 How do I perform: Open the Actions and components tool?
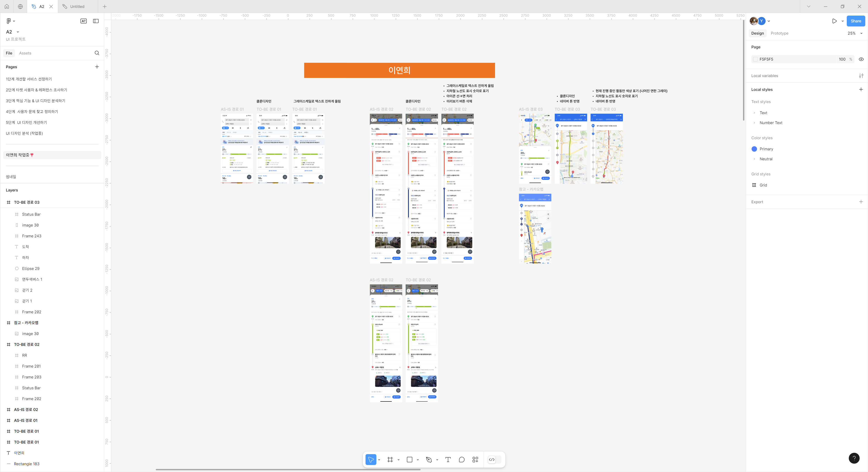click(475, 460)
